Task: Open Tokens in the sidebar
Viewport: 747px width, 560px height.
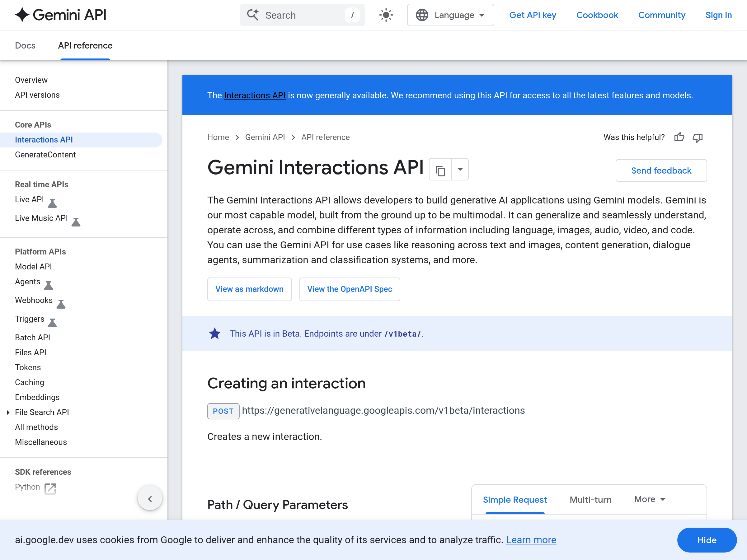Action: (x=28, y=367)
